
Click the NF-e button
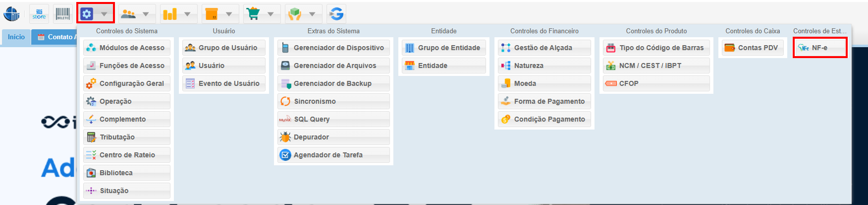[819, 48]
